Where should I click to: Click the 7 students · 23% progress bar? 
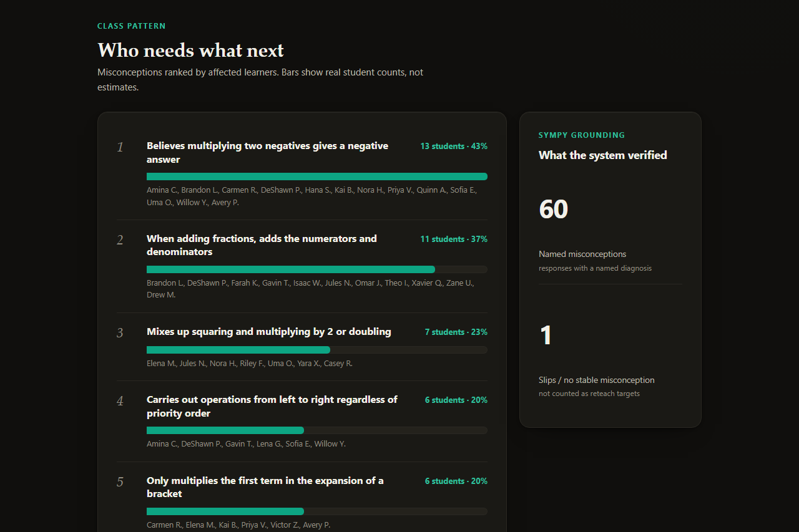(x=317, y=350)
